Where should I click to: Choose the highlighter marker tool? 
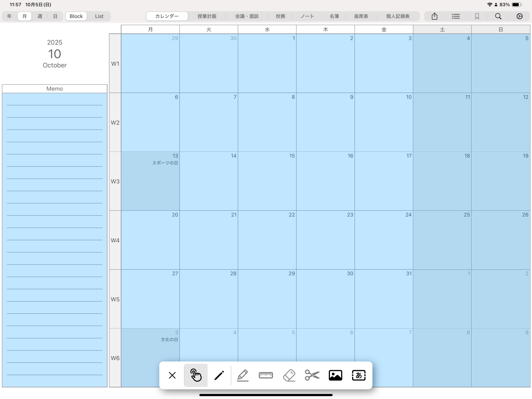pos(243,375)
